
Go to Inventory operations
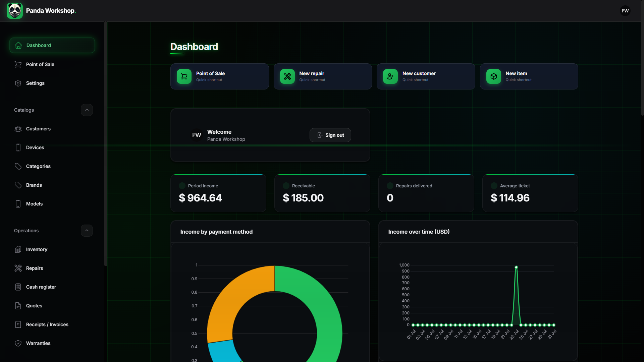(52, 249)
